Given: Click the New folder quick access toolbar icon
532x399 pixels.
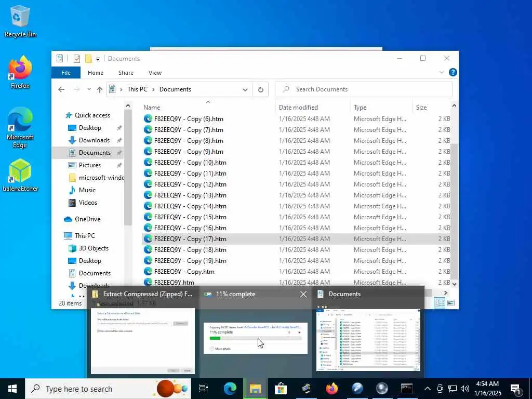Looking at the screenshot, I should [88, 59].
